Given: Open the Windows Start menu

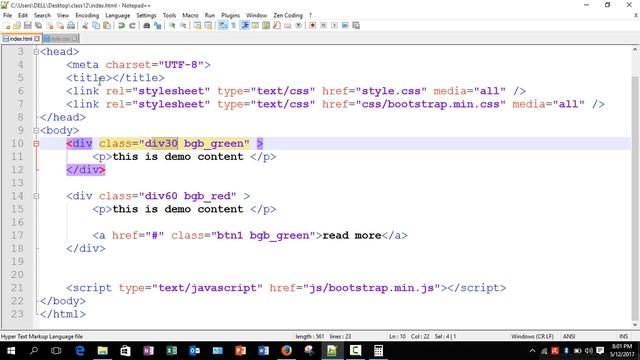Looking at the screenshot, I should [x=11, y=351].
